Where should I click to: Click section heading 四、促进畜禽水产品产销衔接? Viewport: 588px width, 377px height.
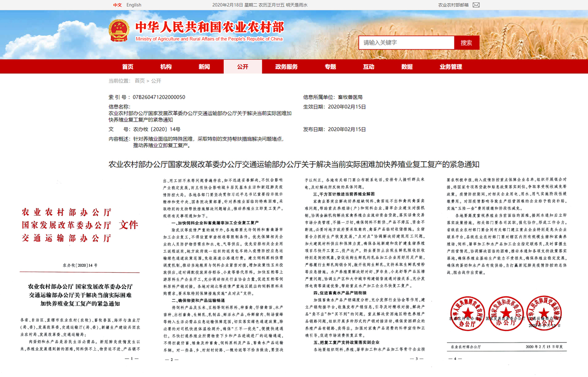click(340, 293)
